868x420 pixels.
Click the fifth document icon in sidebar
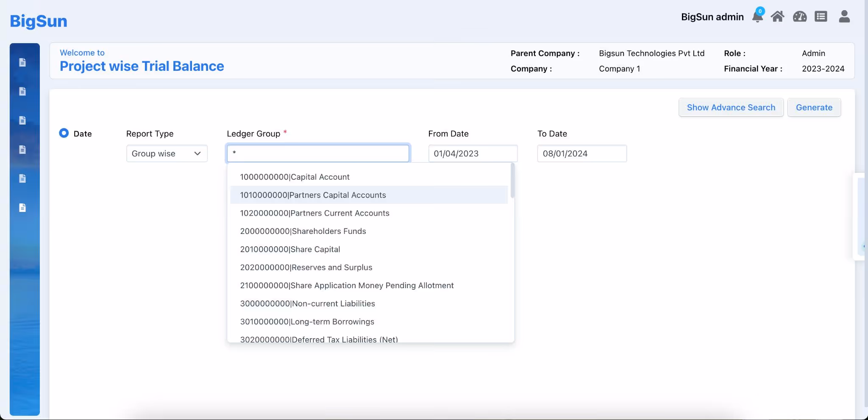(22, 178)
